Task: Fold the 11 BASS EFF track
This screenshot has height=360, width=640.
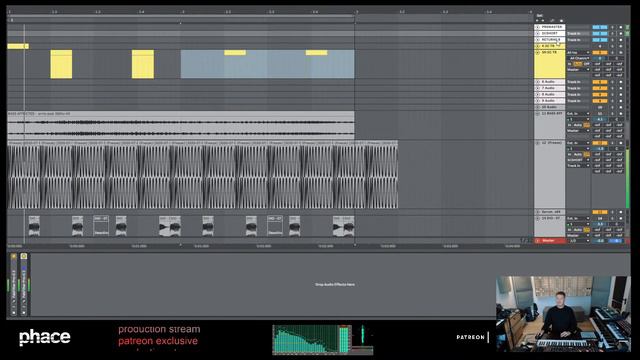Action: 538,113
